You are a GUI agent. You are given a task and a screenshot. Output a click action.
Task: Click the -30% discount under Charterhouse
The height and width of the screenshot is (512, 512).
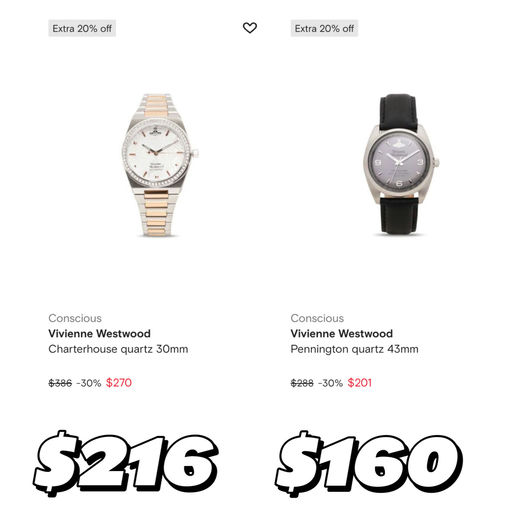[89, 383]
